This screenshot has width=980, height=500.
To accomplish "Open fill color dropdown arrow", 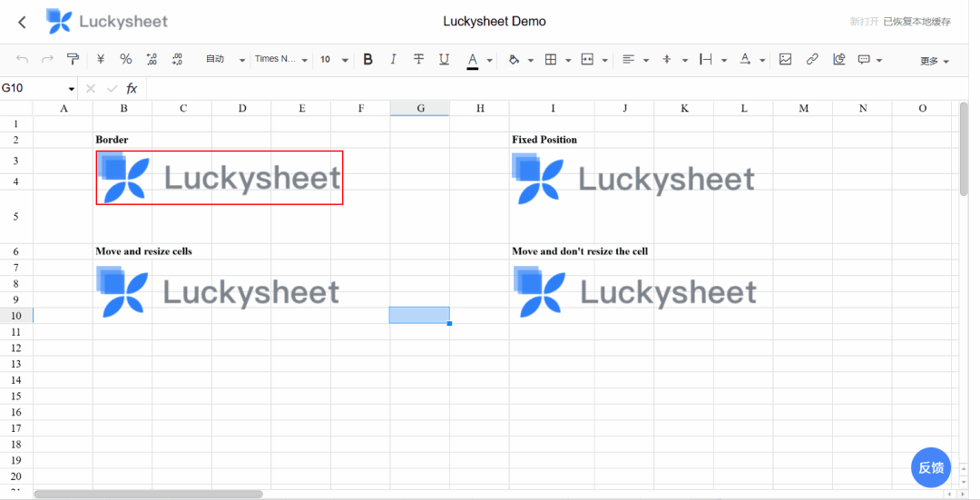I will click(x=531, y=61).
